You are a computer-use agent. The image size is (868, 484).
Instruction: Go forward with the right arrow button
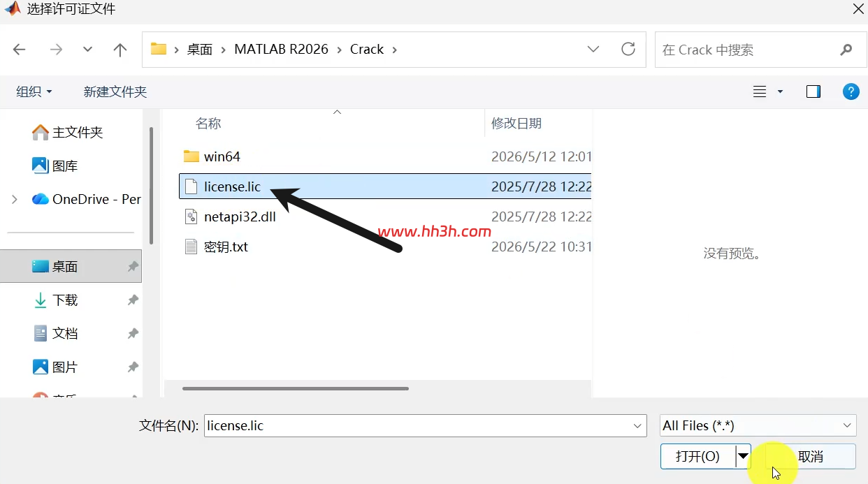coord(57,50)
